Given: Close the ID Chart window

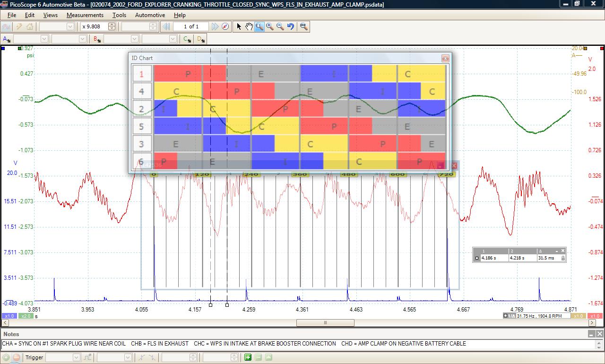Looking at the screenshot, I should tap(445, 58).
